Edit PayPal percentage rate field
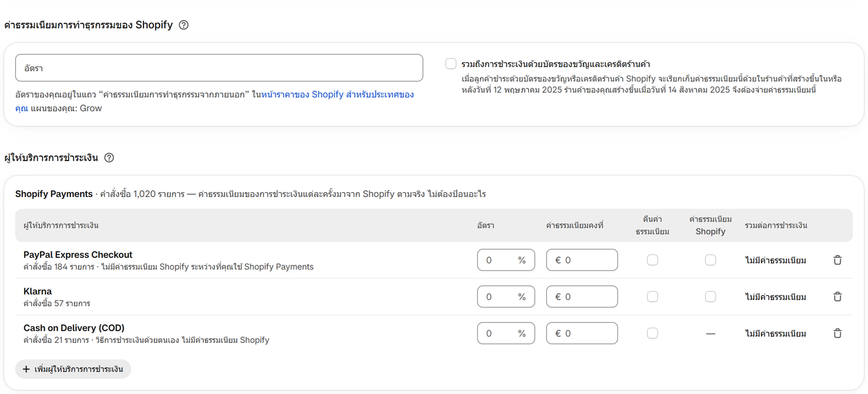This screenshot has width=868, height=394. click(506, 260)
